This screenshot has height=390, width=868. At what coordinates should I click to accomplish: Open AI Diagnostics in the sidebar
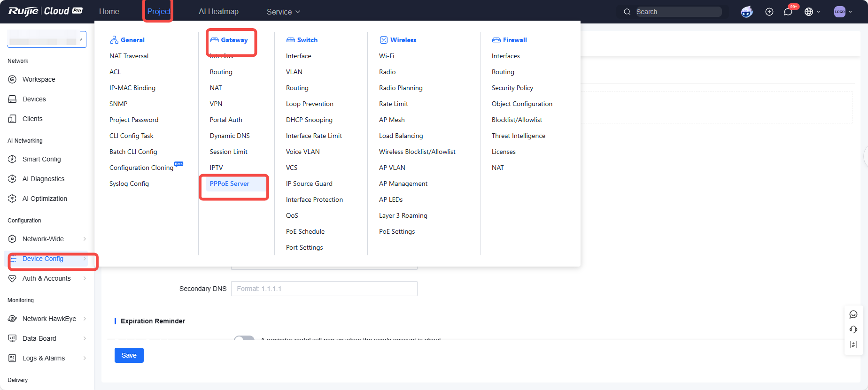click(x=43, y=179)
